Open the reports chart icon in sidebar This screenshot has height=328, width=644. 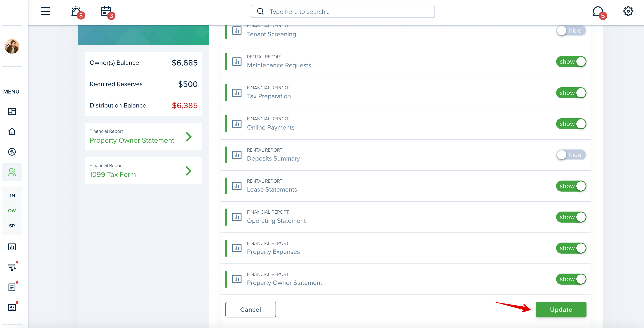(12, 247)
